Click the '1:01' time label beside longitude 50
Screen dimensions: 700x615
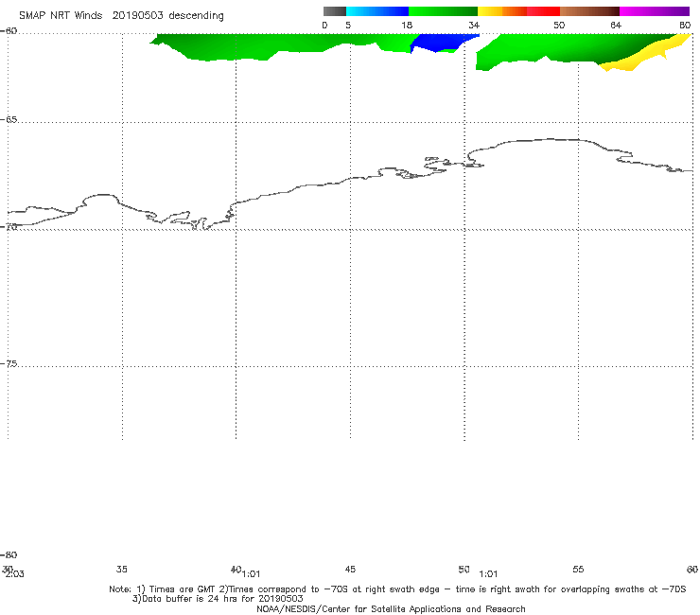488,574
